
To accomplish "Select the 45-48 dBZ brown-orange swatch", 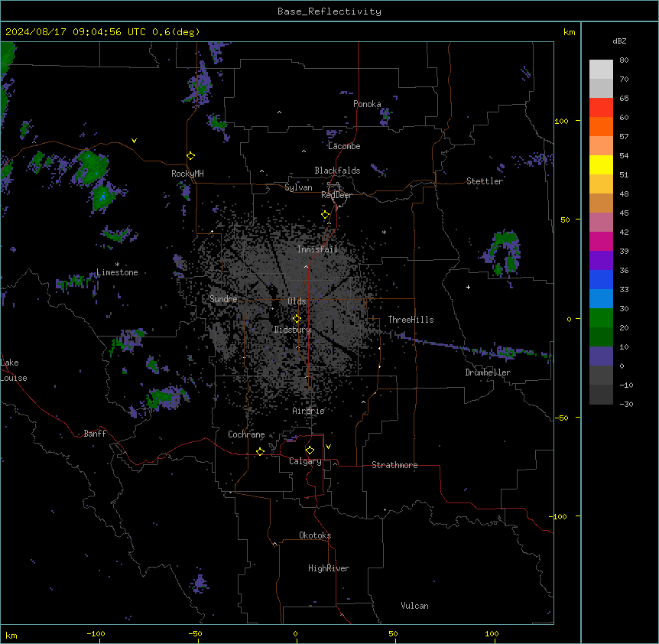I will [x=601, y=203].
